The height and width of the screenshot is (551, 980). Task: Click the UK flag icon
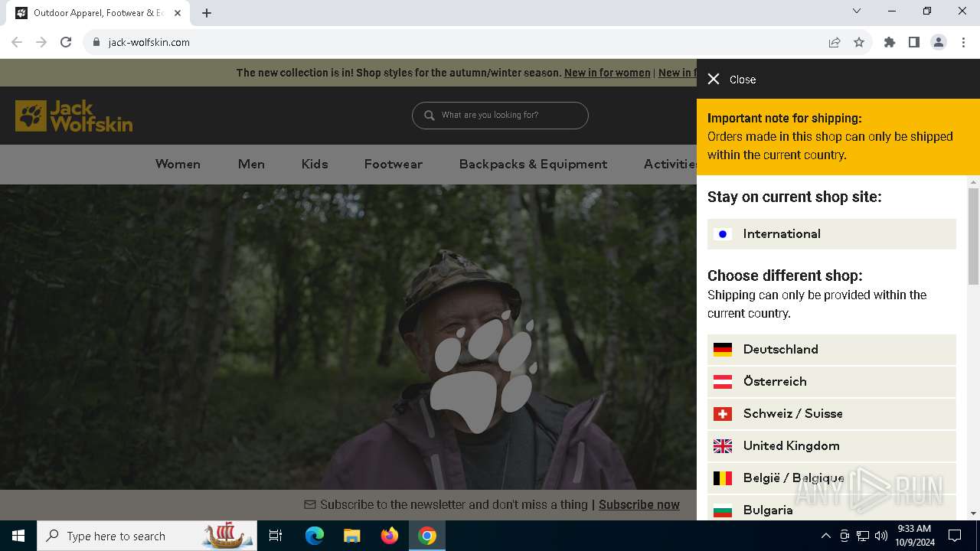(x=723, y=446)
